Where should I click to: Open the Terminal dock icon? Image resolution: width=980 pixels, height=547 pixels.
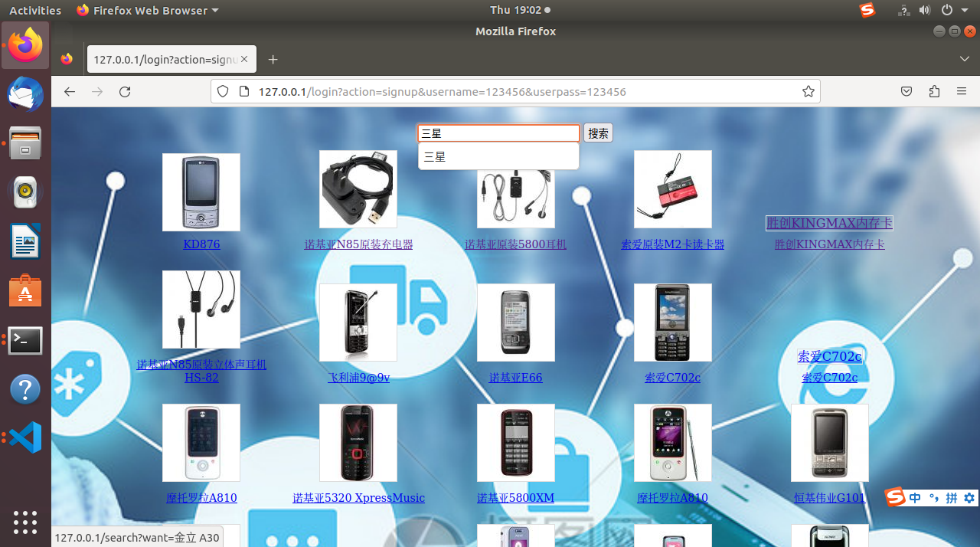click(x=25, y=341)
